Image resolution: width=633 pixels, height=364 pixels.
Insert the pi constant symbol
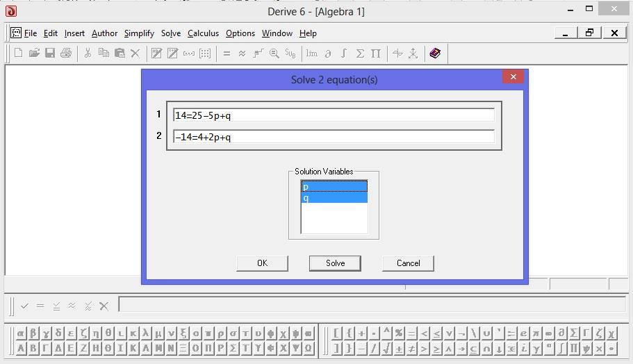(536, 333)
